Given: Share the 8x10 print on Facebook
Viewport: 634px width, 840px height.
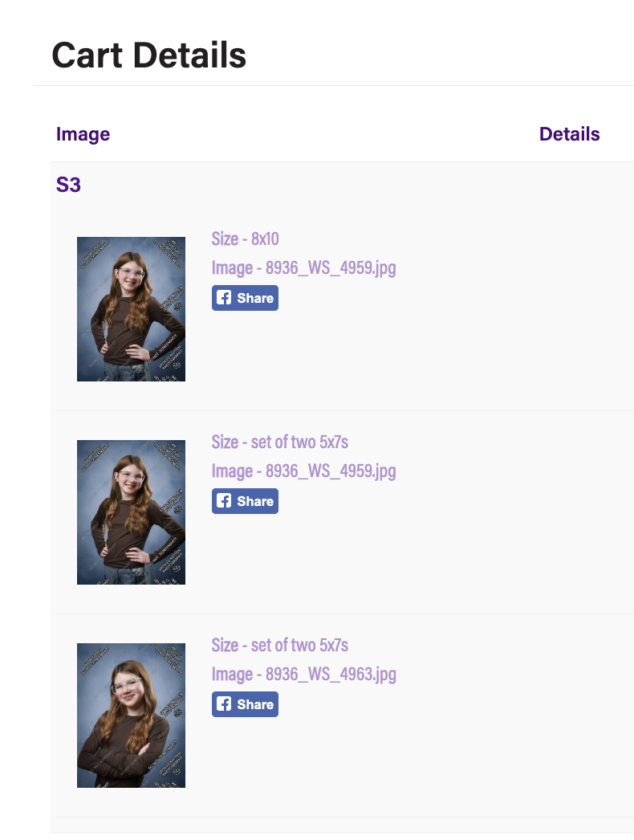Looking at the screenshot, I should (x=246, y=298).
